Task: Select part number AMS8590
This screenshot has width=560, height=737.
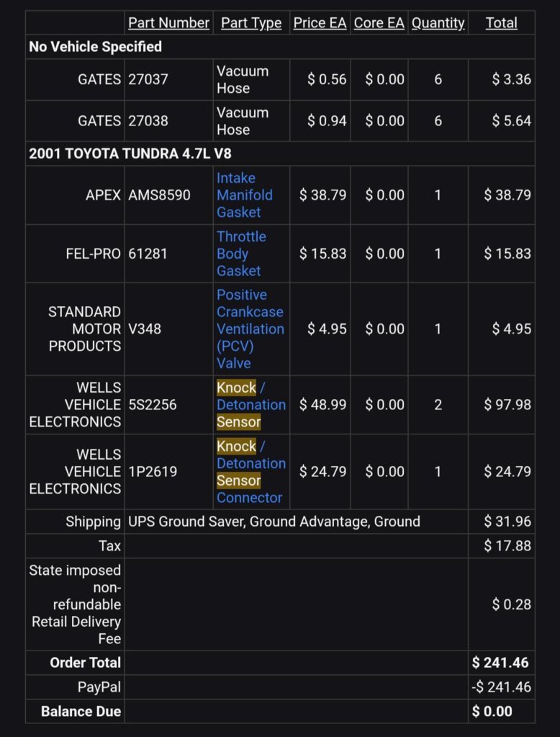Action: point(159,195)
